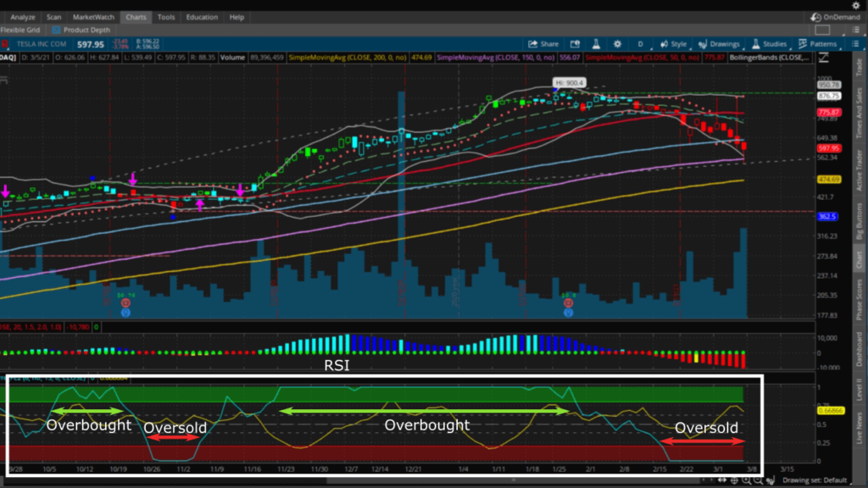
Task: Open the Help tab
Action: [x=236, y=17]
